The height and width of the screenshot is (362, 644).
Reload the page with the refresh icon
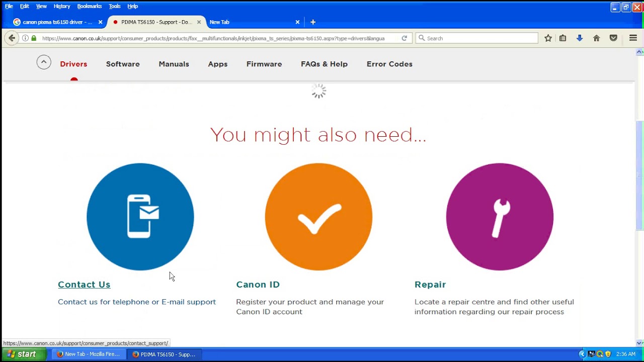[404, 38]
